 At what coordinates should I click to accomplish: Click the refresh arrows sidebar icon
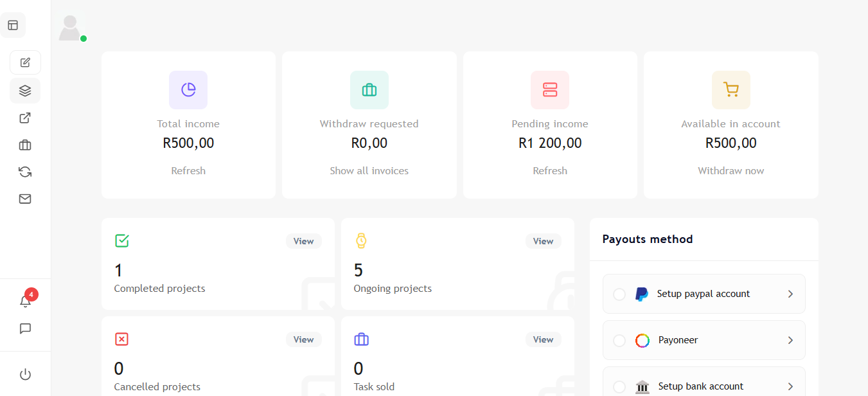click(25, 172)
